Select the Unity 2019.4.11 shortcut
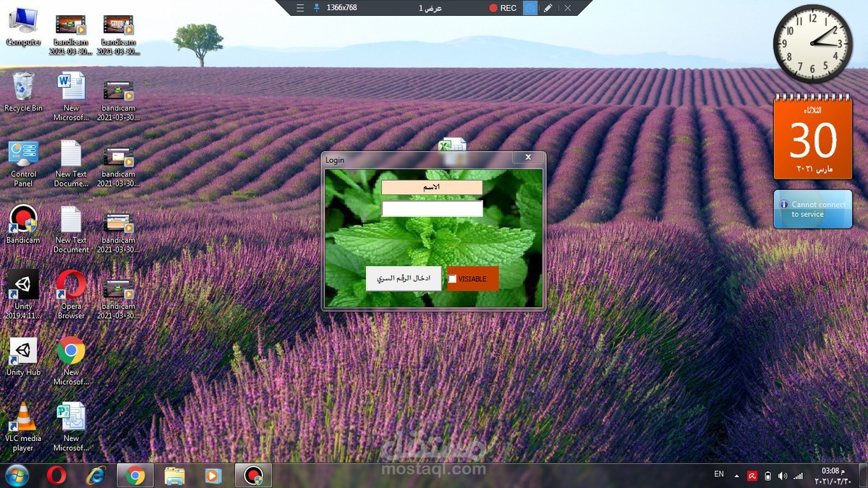Screen dimensions: 868x488 24,296
